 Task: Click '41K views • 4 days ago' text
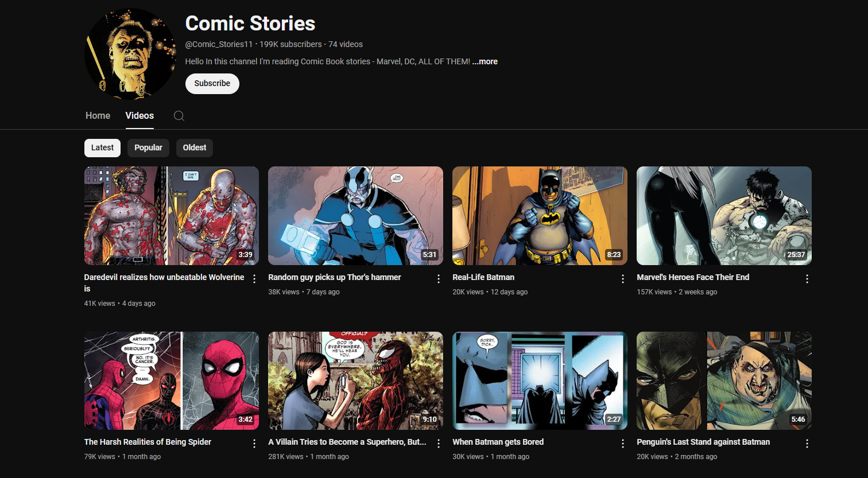coord(119,304)
